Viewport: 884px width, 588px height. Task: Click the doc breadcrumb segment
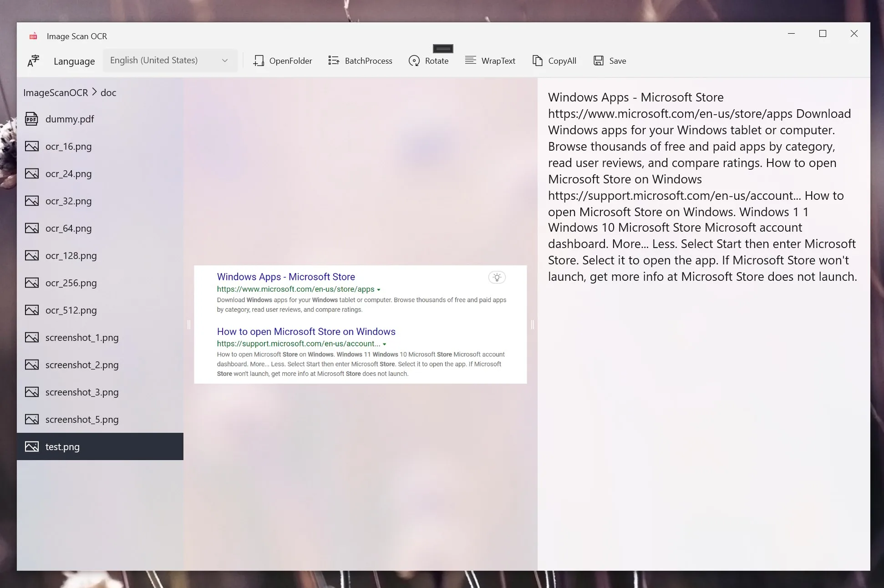[x=108, y=93]
